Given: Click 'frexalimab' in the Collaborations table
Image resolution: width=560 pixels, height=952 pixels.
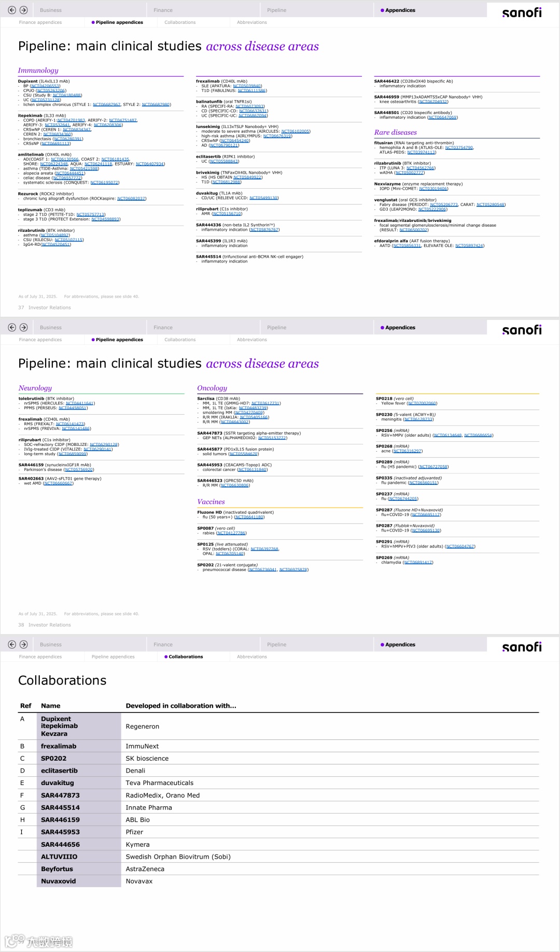Looking at the screenshot, I should 59,746.
